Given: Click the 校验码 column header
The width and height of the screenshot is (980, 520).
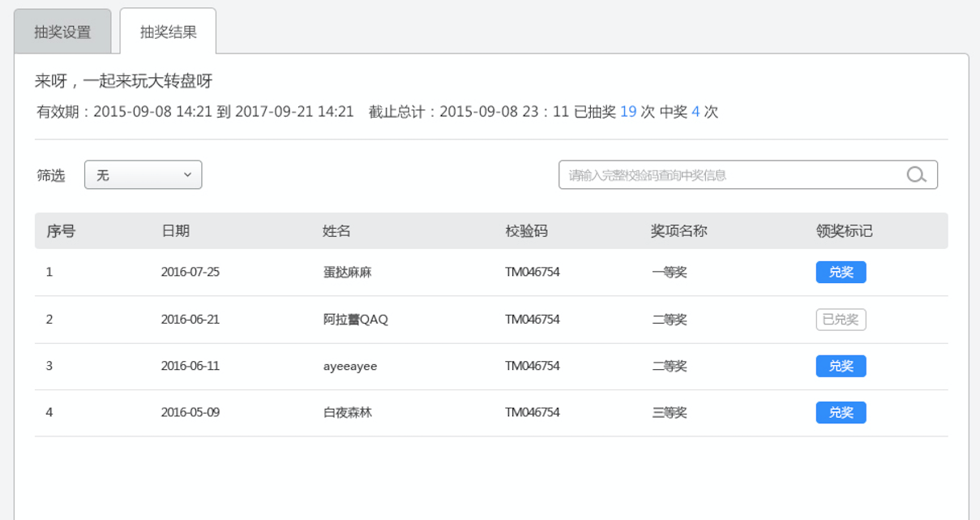Looking at the screenshot, I should pyautogui.click(x=526, y=231).
